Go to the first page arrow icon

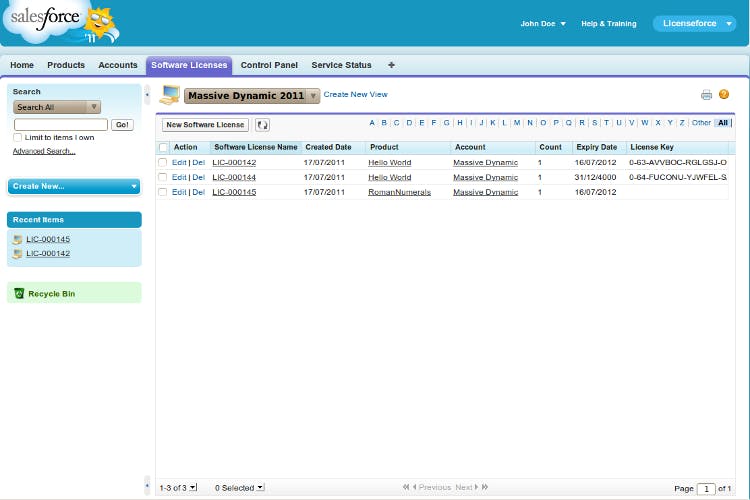(406, 487)
